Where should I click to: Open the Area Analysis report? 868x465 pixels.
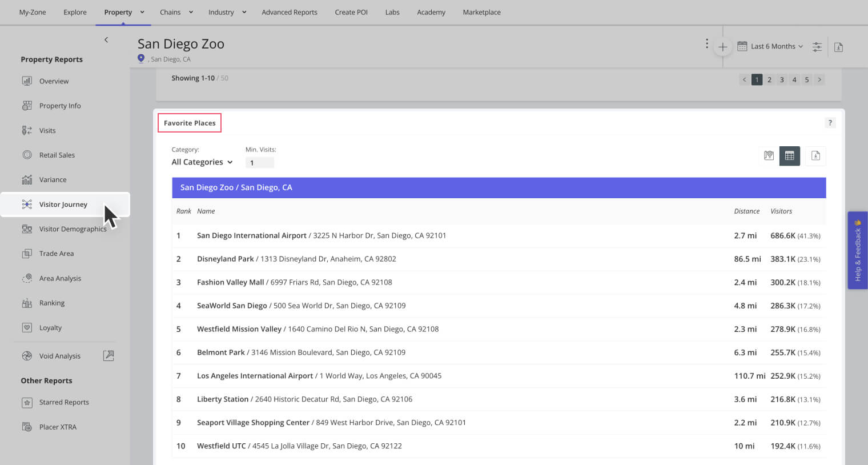(59, 278)
